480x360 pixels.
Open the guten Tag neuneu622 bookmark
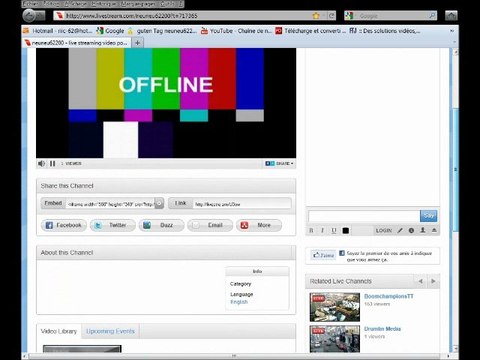[x=162, y=31]
